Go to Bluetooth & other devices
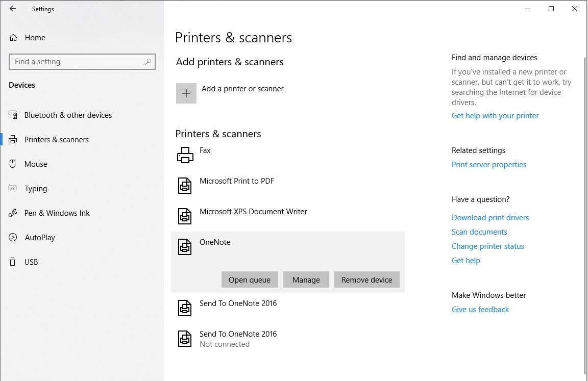The image size is (588, 381). click(x=68, y=115)
